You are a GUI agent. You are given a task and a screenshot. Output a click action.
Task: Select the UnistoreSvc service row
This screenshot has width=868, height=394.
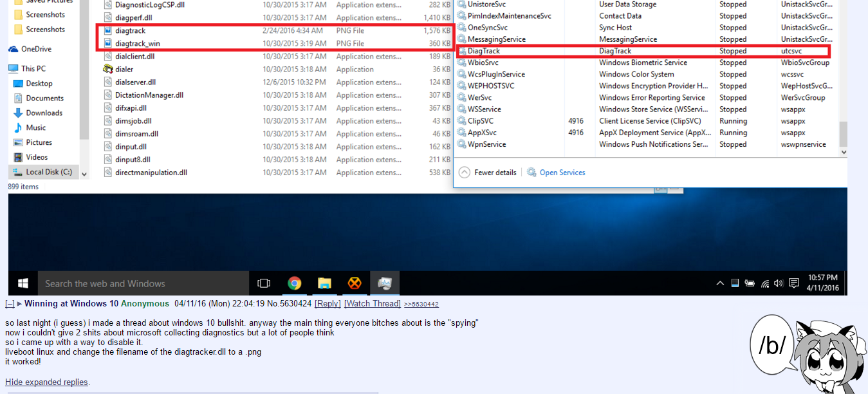point(647,5)
